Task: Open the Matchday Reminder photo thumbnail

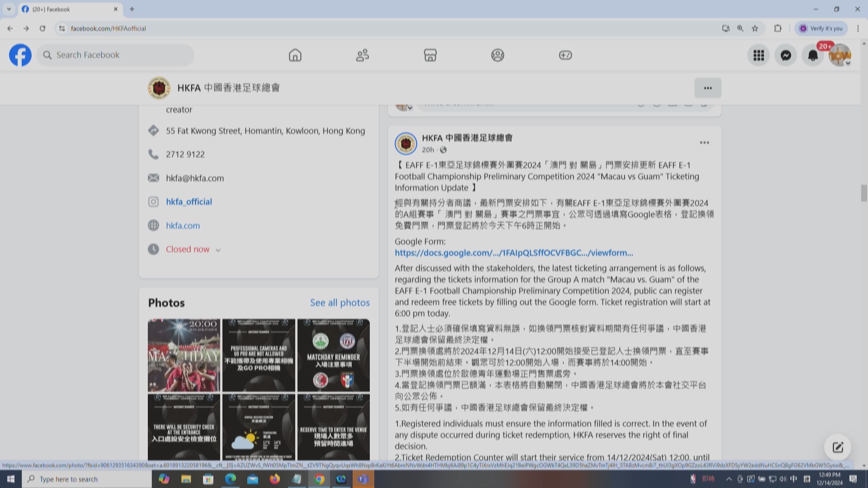Action: pos(333,355)
